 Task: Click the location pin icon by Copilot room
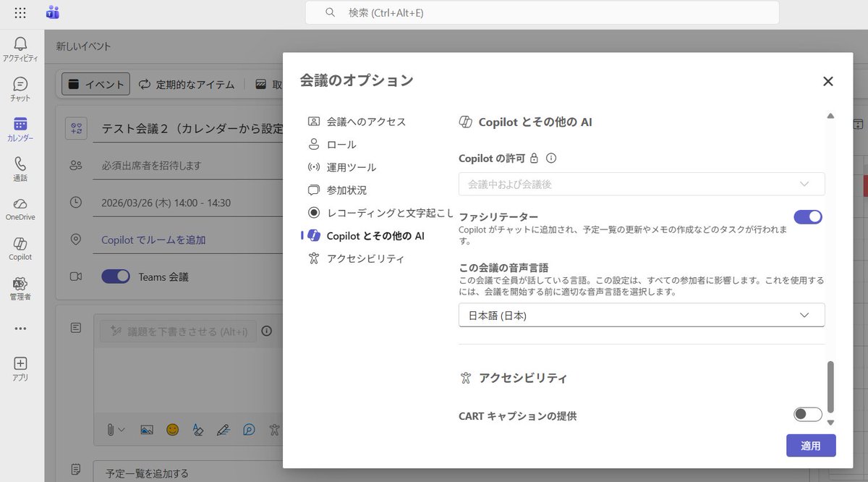[x=76, y=240]
